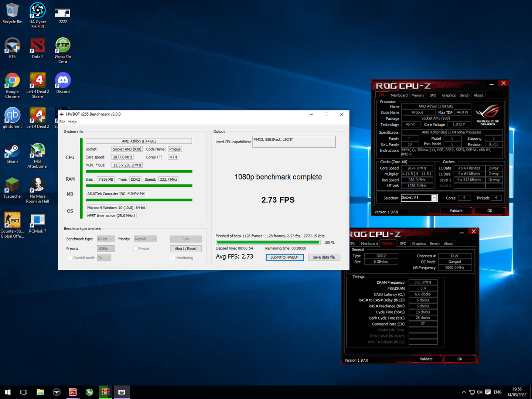532x399 pixels.
Task: Click the ENG language indicator
Action: click(498, 392)
